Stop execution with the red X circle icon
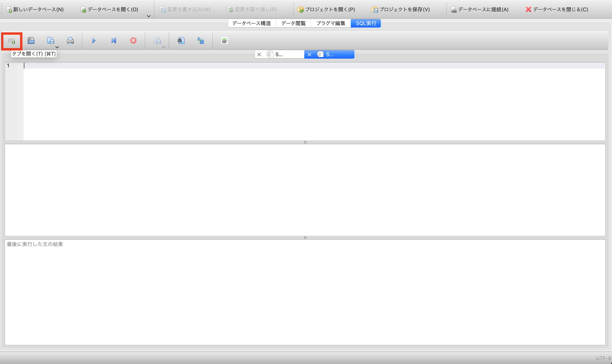 [x=133, y=40]
